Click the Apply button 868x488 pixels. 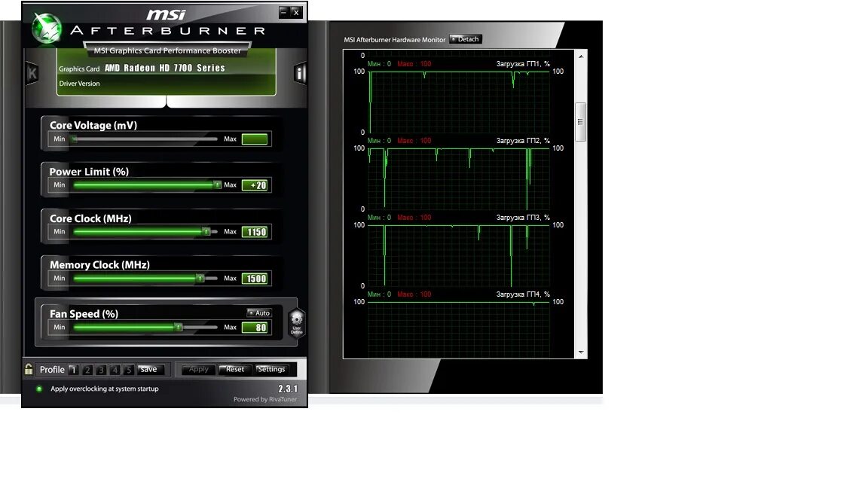(x=199, y=369)
